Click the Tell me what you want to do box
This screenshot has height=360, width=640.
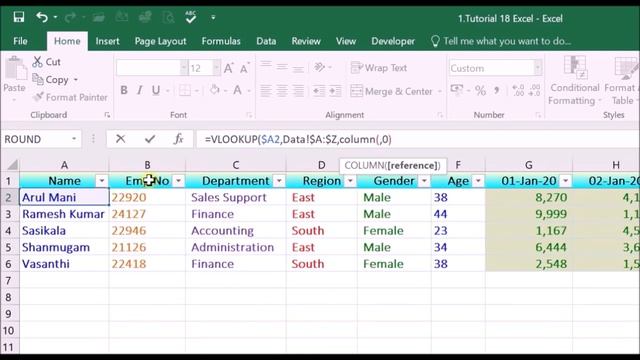(x=501, y=41)
